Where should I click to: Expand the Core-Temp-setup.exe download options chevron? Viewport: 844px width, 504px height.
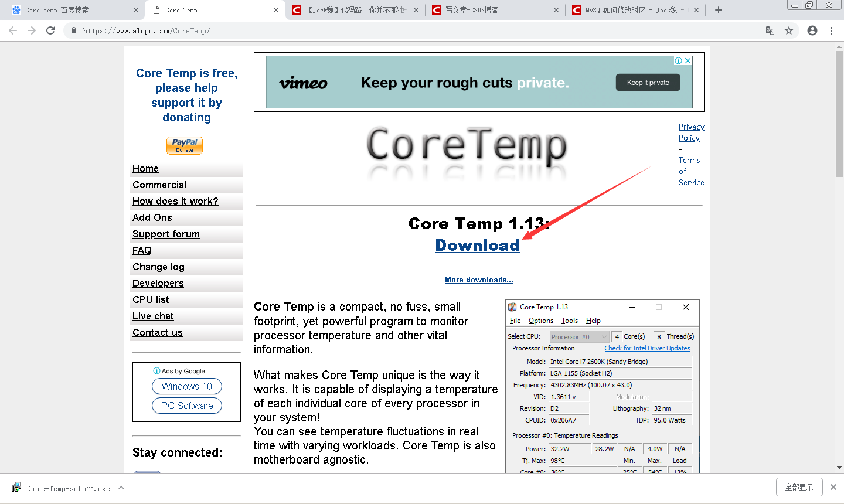(x=121, y=487)
